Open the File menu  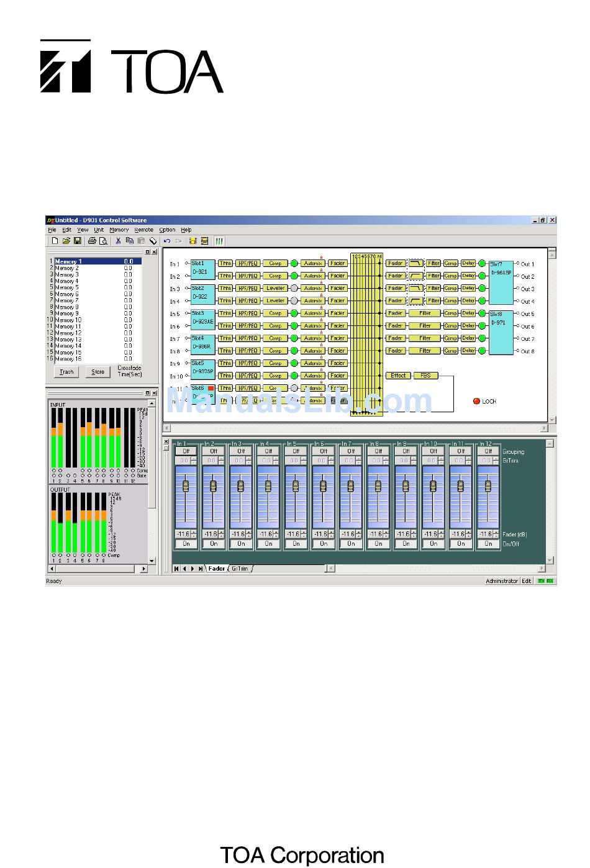52,230
